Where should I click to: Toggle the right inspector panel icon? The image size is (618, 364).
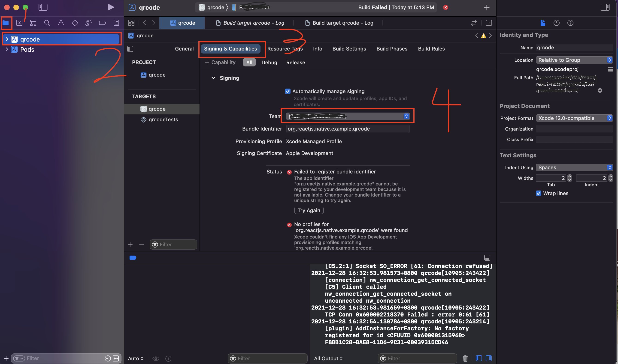605,7
